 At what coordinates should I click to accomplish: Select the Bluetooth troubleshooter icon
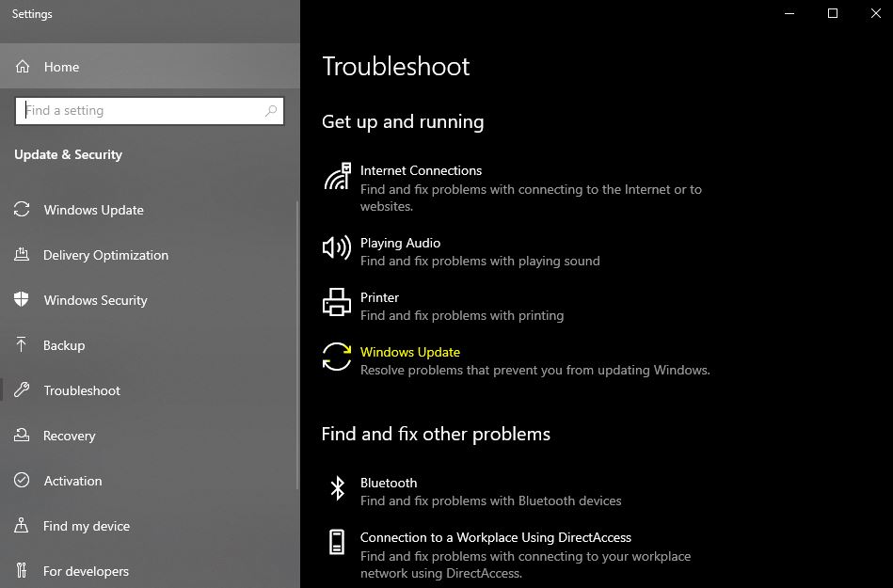point(337,488)
